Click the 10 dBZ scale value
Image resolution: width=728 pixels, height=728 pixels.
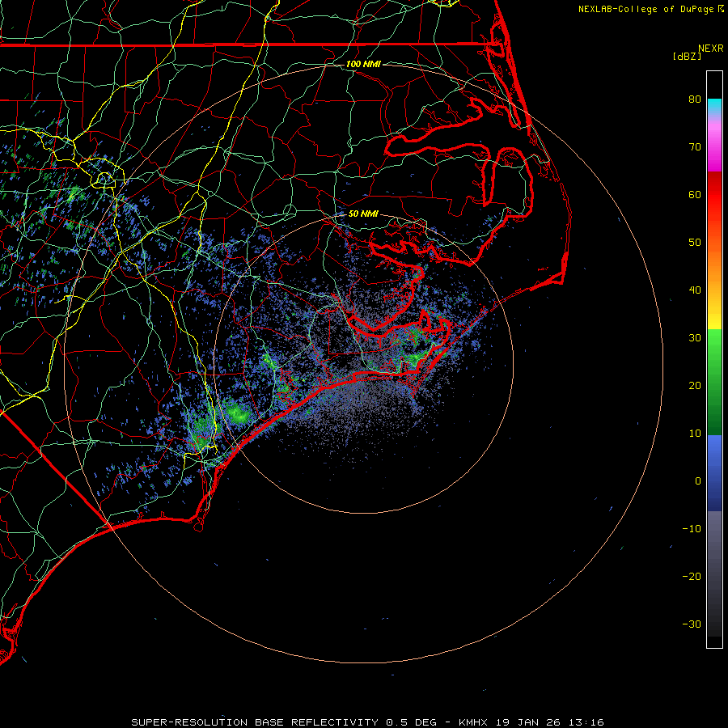[695, 434]
